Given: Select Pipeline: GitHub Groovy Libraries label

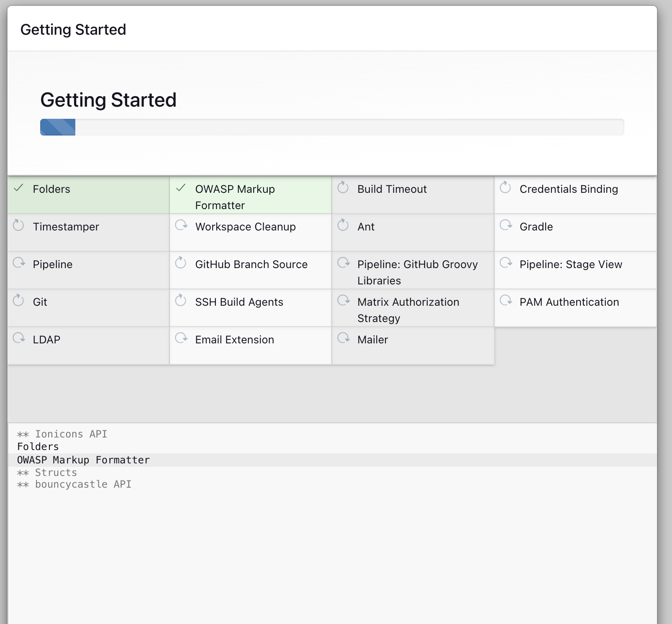Looking at the screenshot, I should 418,272.
